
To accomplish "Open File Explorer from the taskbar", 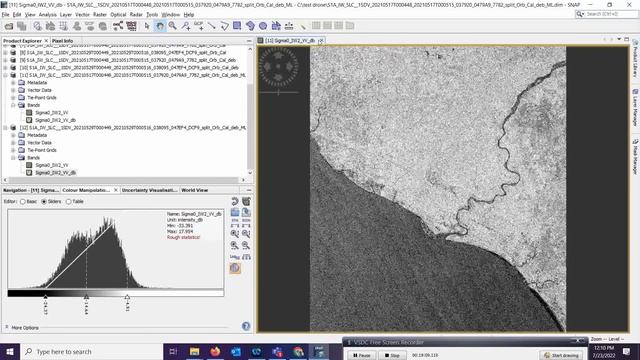I will click(x=194, y=351).
